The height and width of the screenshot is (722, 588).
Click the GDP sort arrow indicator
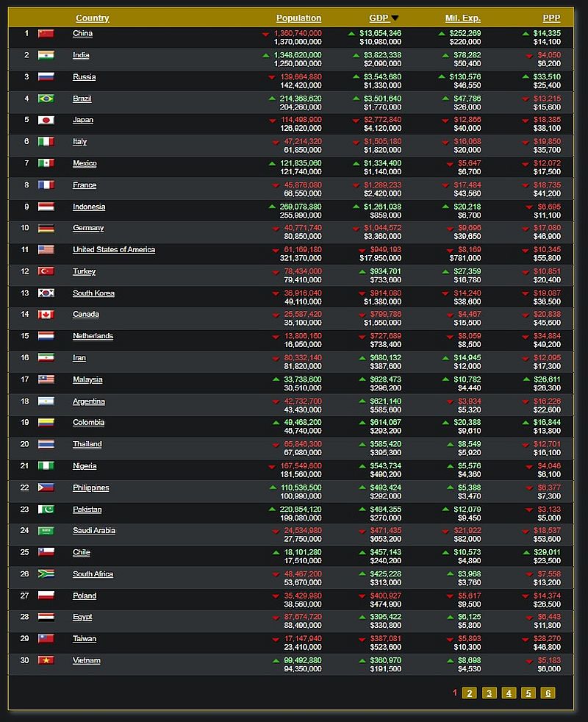coord(395,18)
